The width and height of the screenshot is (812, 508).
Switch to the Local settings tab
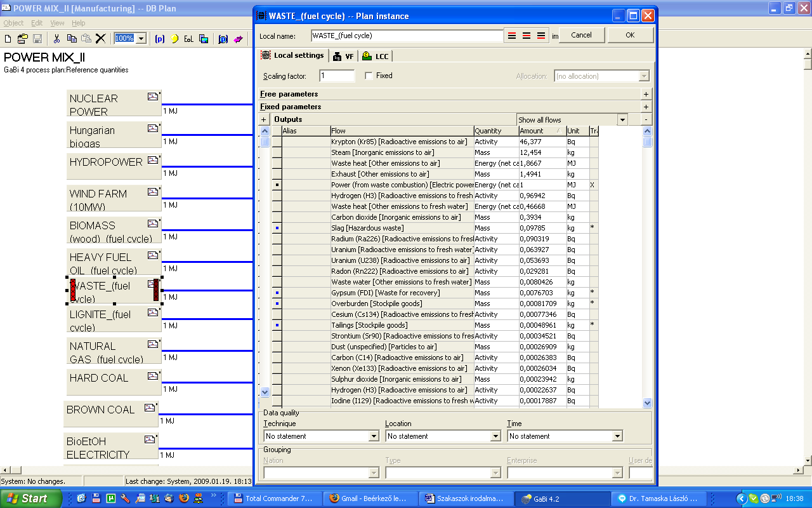(x=294, y=56)
